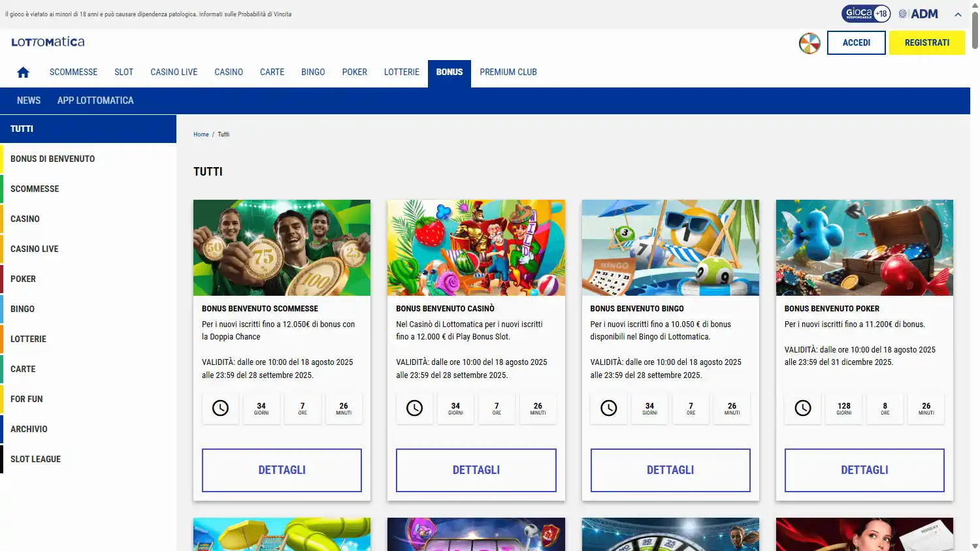Viewport: 980px width, 551px height.
Task: Click clock icon in Bonus Benvenuto Bingo
Action: click(x=608, y=408)
